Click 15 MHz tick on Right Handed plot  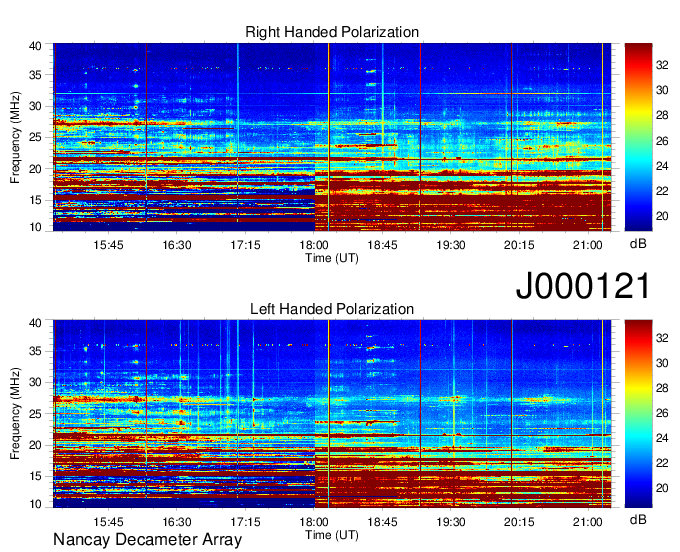point(35,200)
